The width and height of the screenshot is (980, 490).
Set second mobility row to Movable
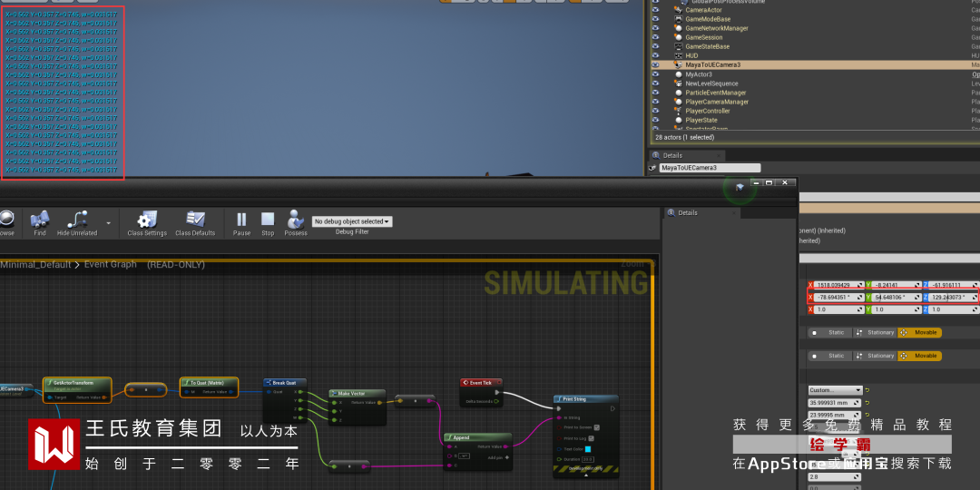point(920,356)
